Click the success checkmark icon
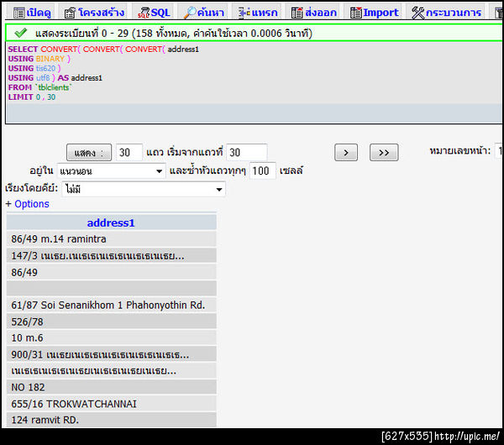 (x=20, y=33)
